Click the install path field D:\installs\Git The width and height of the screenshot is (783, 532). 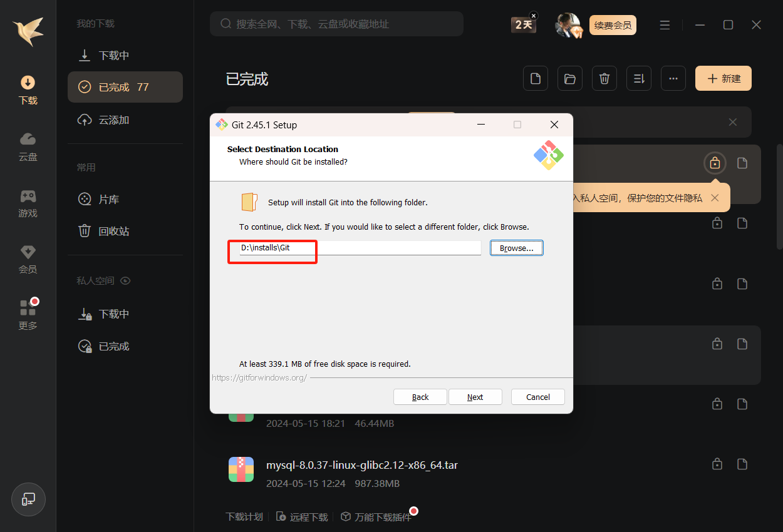click(360, 248)
